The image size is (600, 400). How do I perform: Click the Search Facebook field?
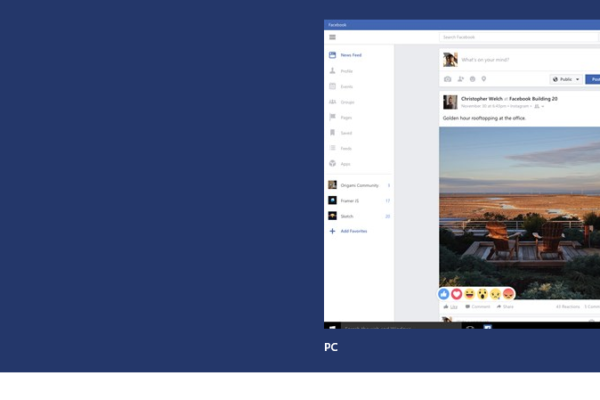[519, 37]
